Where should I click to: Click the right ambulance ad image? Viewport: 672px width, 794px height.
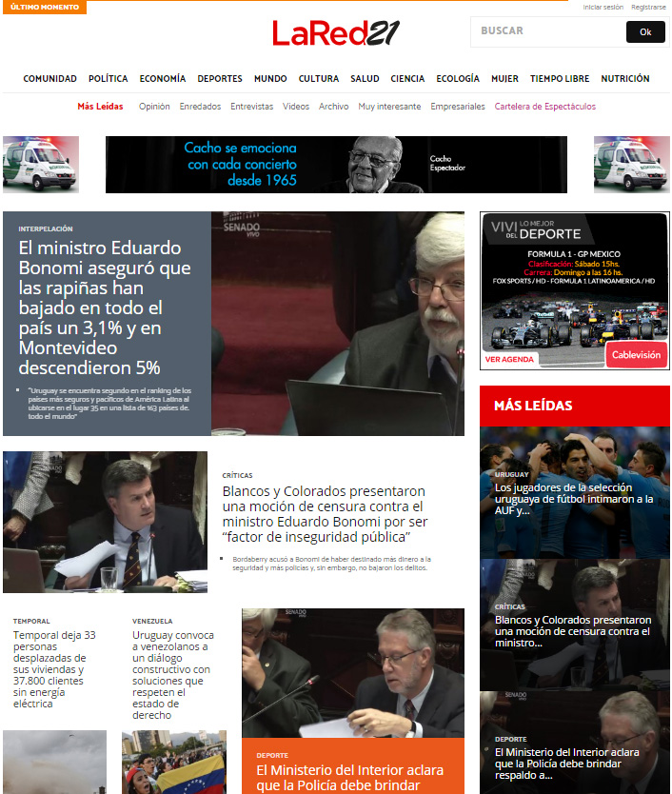click(x=631, y=165)
